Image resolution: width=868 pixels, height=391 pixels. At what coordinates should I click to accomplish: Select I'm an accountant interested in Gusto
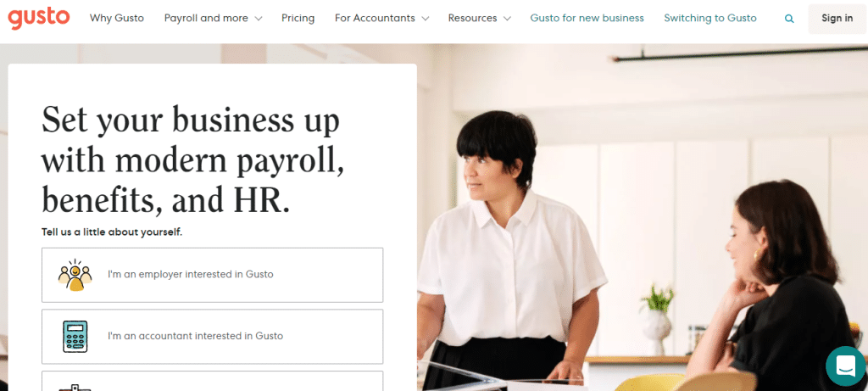point(213,336)
